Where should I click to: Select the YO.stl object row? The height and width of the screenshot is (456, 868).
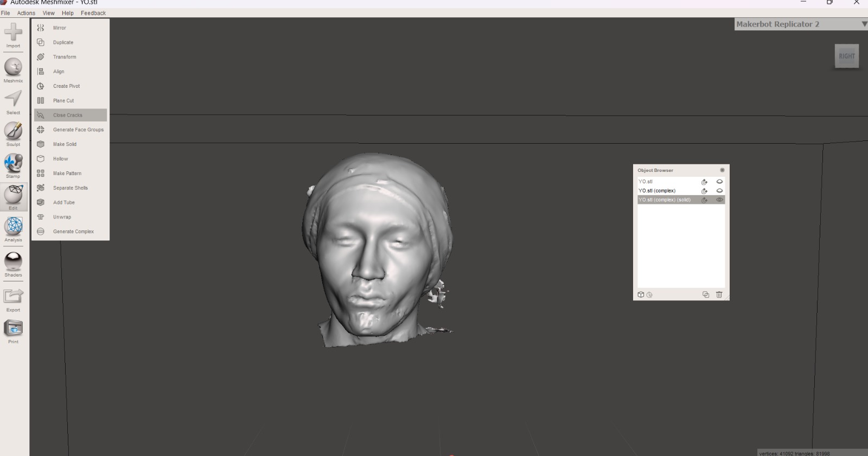681,182
